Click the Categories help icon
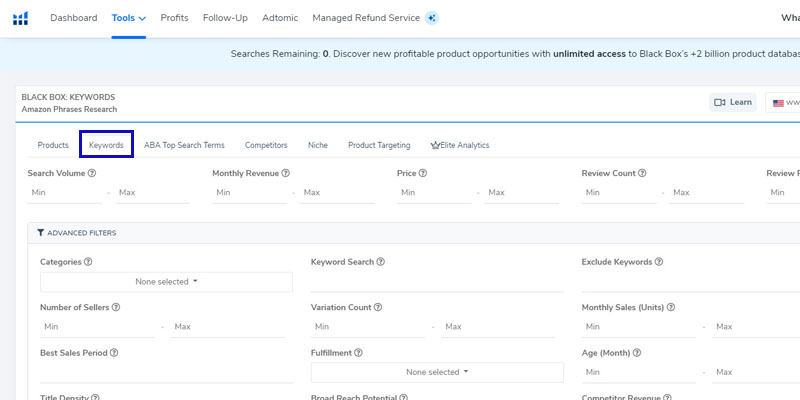This screenshot has width=800, height=400. [x=88, y=262]
